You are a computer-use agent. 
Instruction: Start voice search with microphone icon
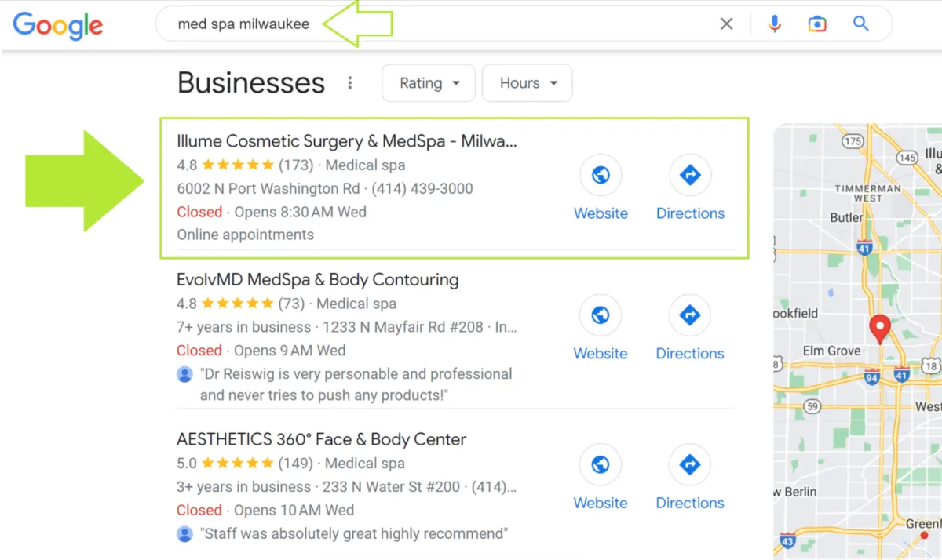(775, 24)
